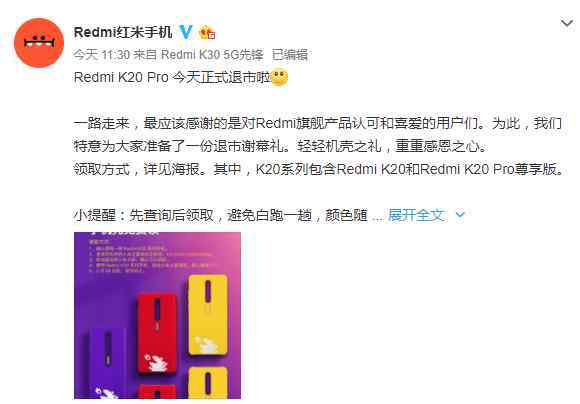The image size is (580, 404).
Task: Click the membership badge icon beside the username
Action: [x=207, y=33]
